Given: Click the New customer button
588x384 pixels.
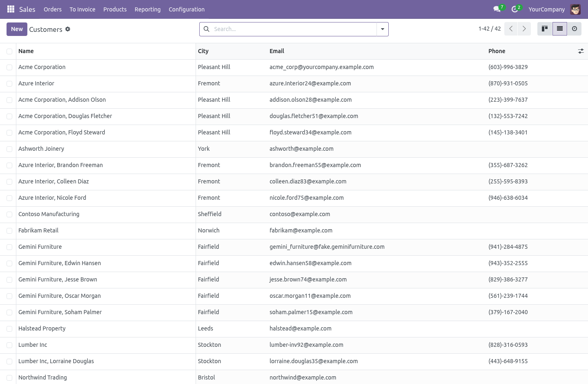Looking at the screenshot, I should [x=17, y=29].
